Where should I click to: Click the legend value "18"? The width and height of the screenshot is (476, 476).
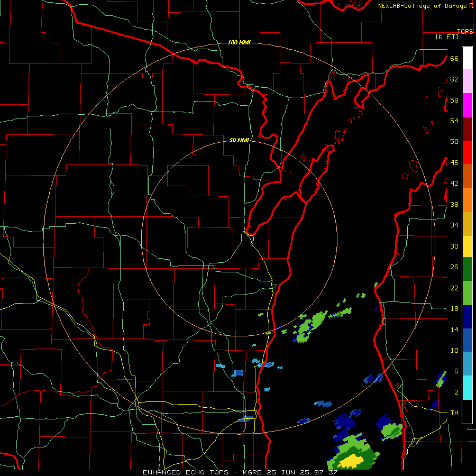454,309
